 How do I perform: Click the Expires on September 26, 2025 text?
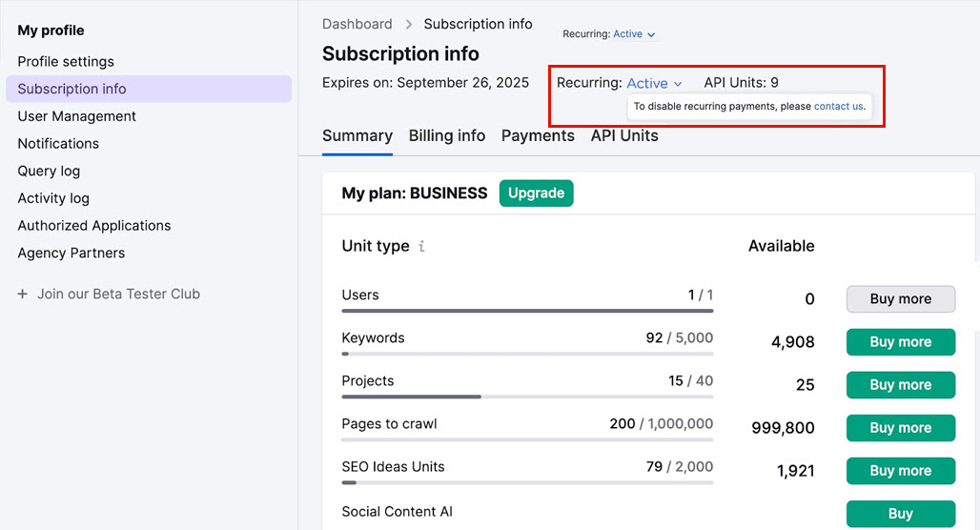(x=425, y=83)
